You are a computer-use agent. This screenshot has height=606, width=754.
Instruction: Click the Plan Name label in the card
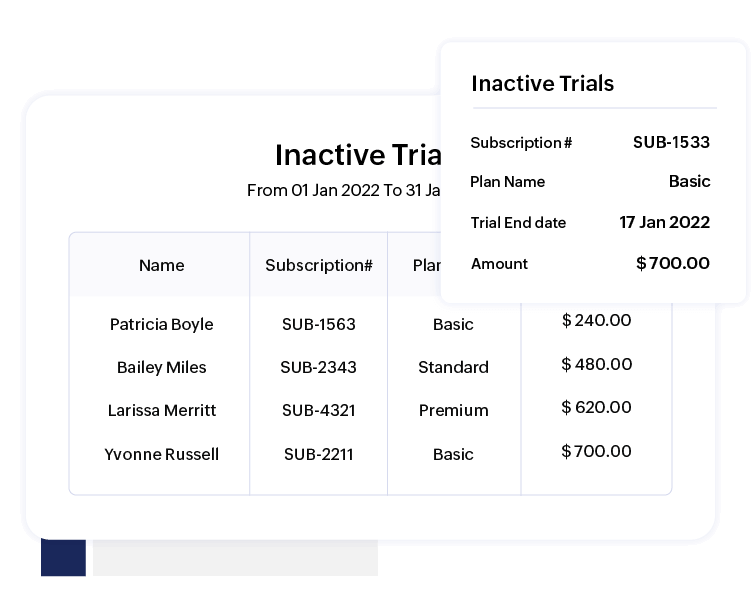508,182
